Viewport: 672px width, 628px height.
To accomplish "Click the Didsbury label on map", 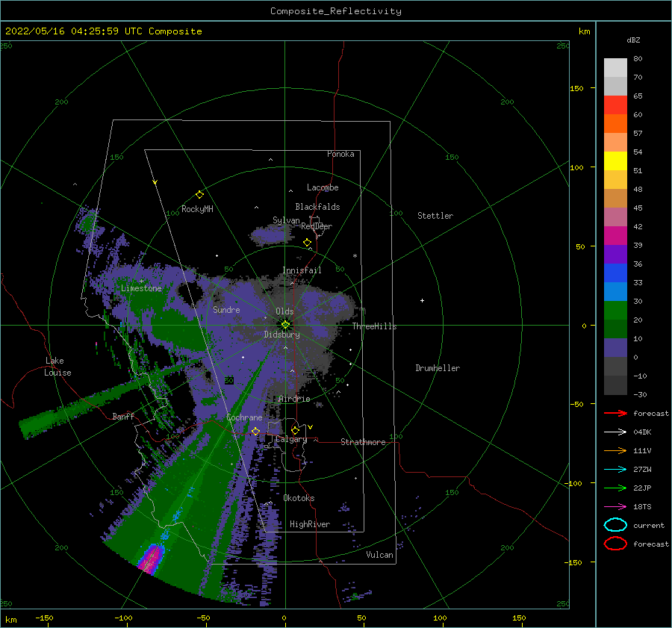I will pyautogui.click(x=282, y=335).
